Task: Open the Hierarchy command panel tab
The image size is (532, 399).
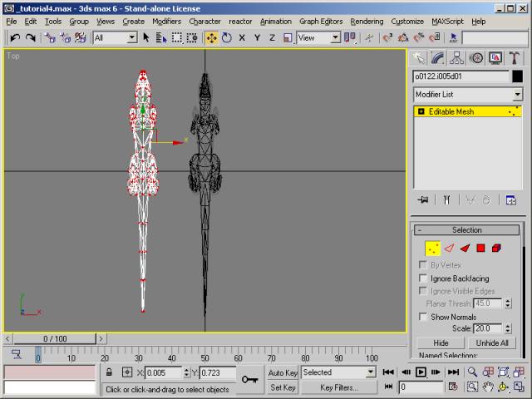Action: point(456,57)
